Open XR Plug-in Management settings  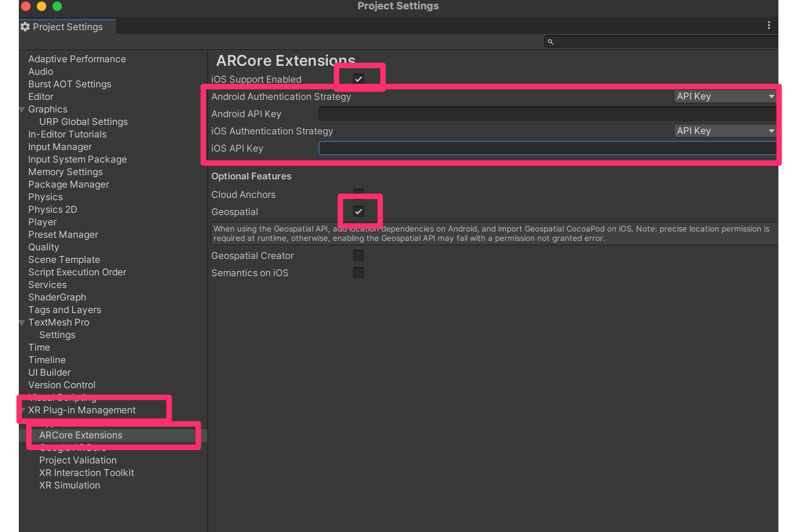tap(82, 410)
